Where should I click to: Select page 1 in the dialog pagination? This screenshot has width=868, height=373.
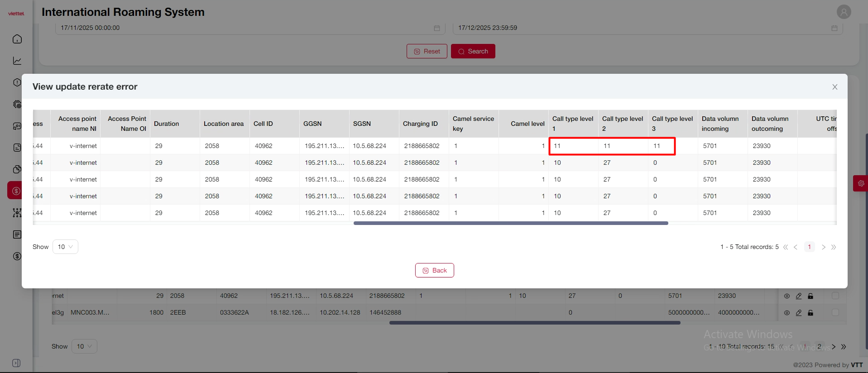pyautogui.click(x=809, y=247)
